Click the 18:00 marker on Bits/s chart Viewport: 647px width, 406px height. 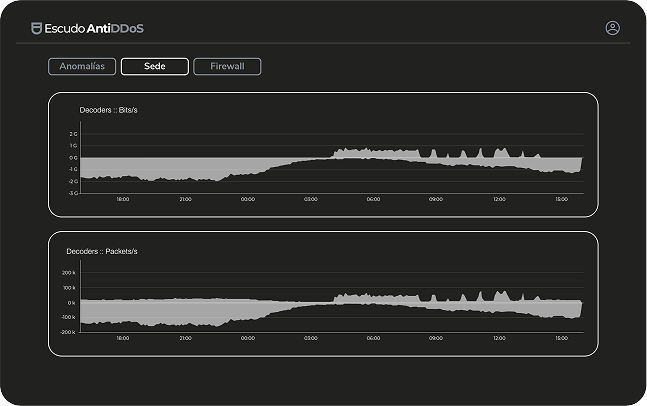click(x=122, y=199)
